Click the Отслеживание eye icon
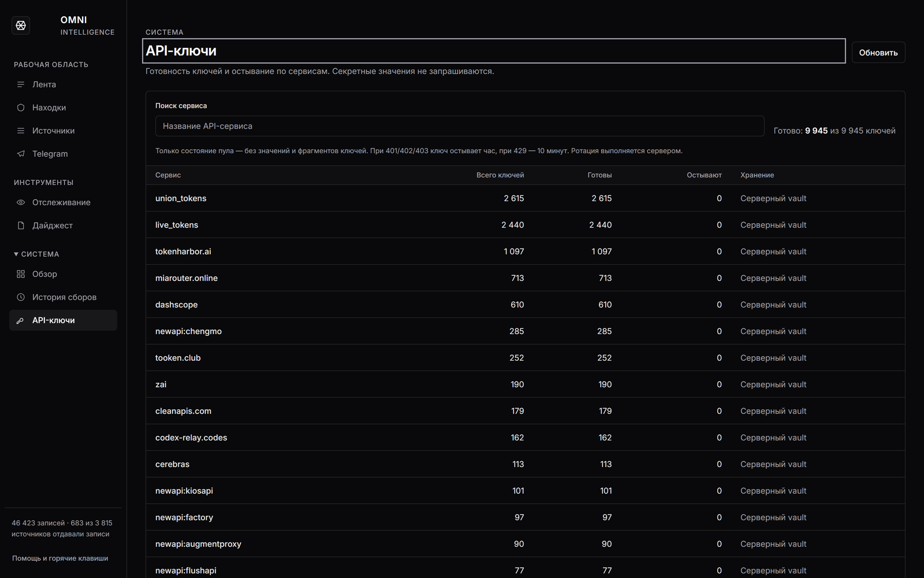This screenshot has height=578, width=924. (x=21, y=202)
